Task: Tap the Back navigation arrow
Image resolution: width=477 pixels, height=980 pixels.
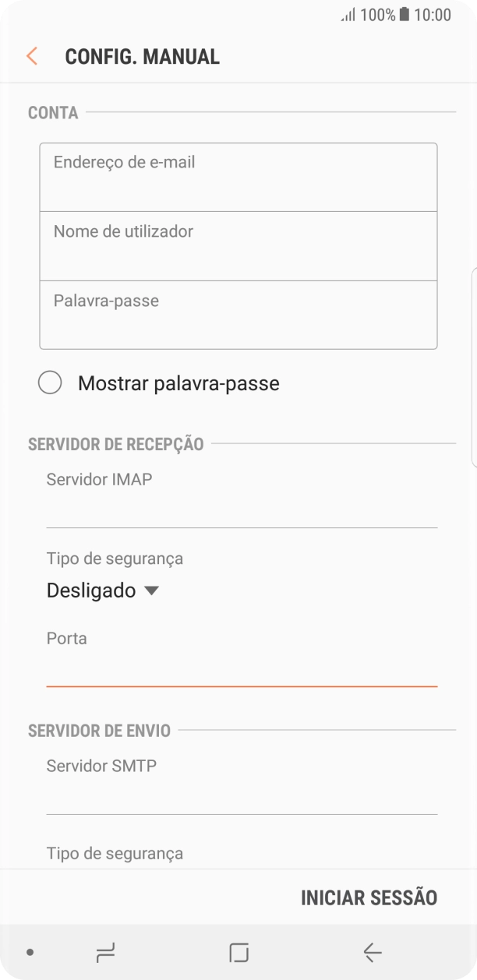Action: 372,952
